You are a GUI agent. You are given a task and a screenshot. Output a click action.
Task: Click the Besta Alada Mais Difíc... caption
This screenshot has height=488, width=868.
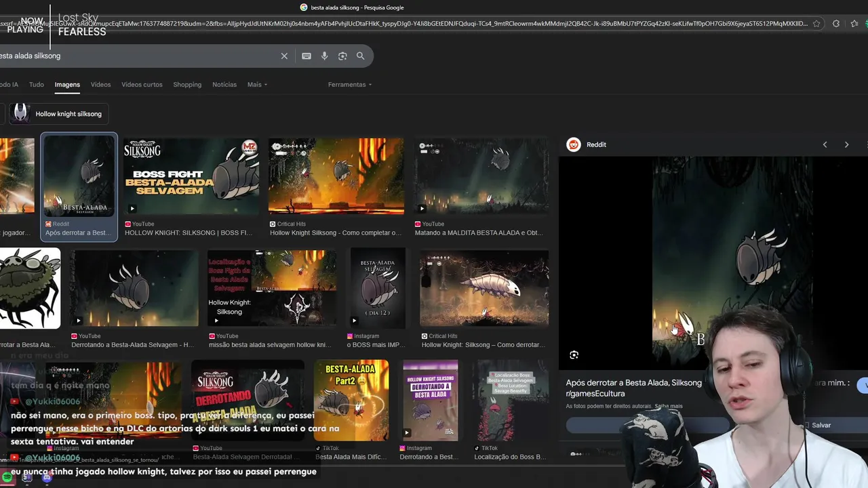pos(351,457)
